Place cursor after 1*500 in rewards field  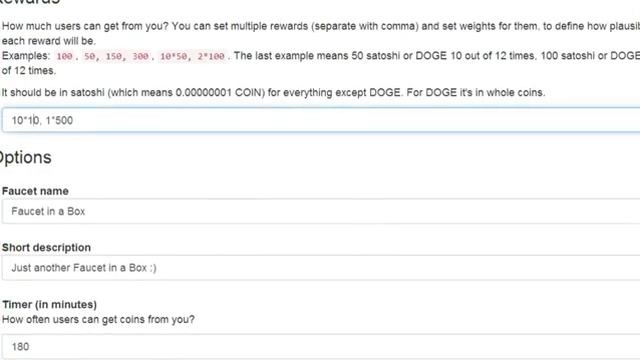[x=74, y=120]
